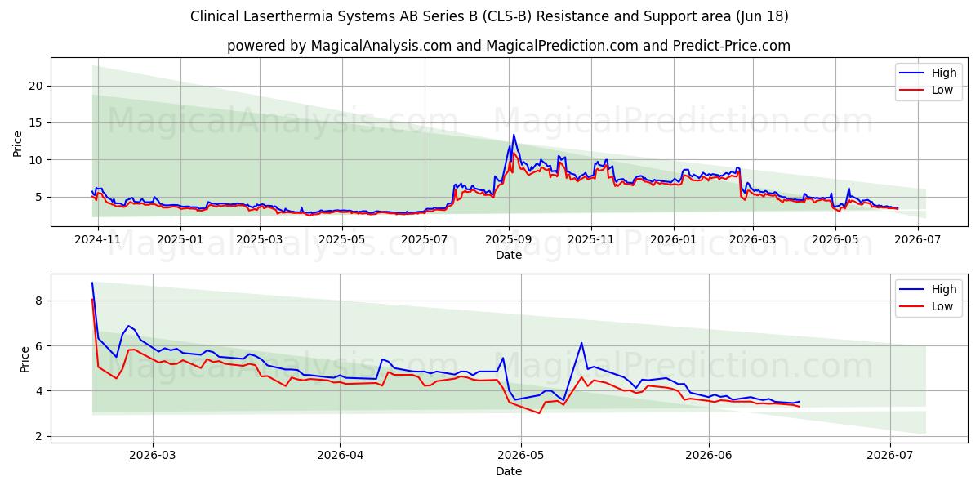Click the '2026-01' x-axis label

(x=673, y=240)
